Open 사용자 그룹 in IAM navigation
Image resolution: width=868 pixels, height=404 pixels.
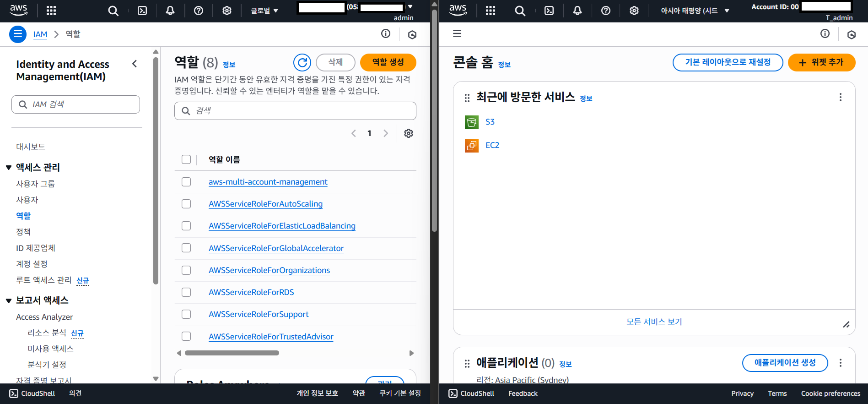click(35, 184)
